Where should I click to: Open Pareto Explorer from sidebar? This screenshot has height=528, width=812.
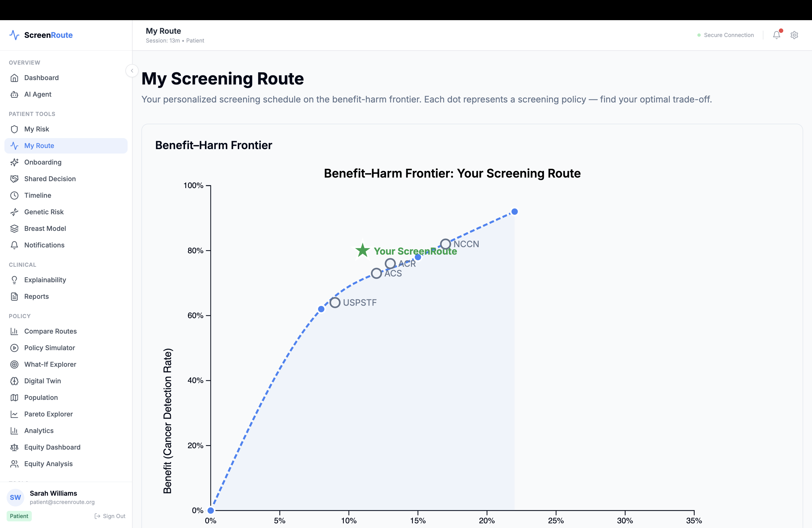point(48,414)
